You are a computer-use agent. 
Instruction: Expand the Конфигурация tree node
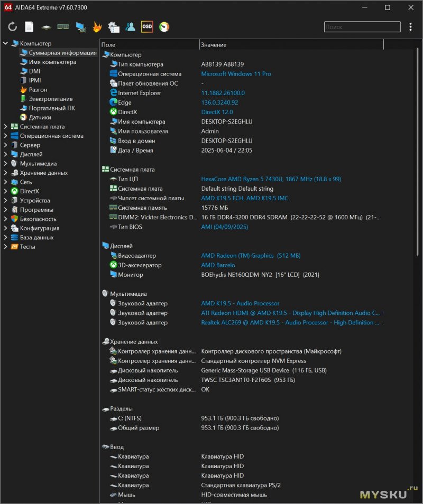tap(5, 228)
